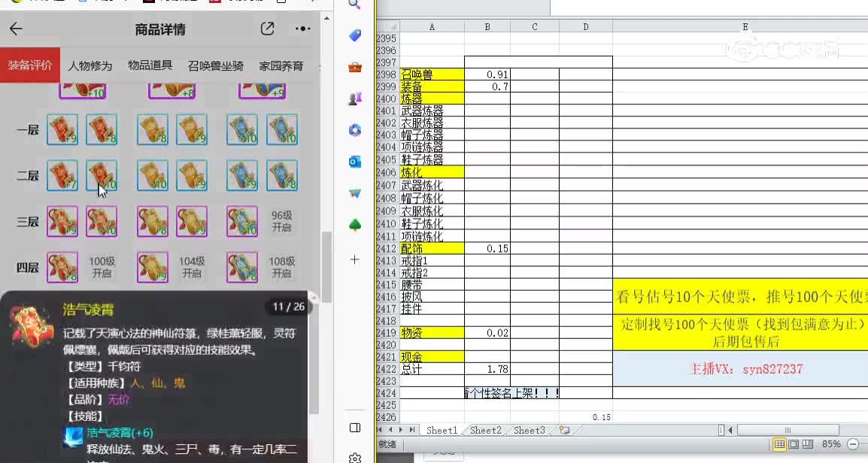Viewport: 868px width, 463px height.
Task: Select the yellow +9 talisman in 四层 row
Action: click(152, 267)
